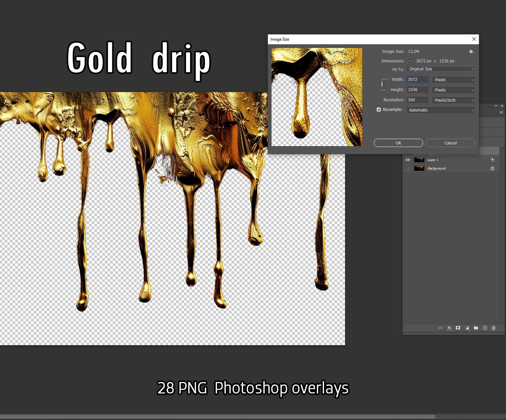Select the Link layers icon in Layers panel
Image resolution: width=506 pixels, height=420 pixels.
[x=441, y=328]
